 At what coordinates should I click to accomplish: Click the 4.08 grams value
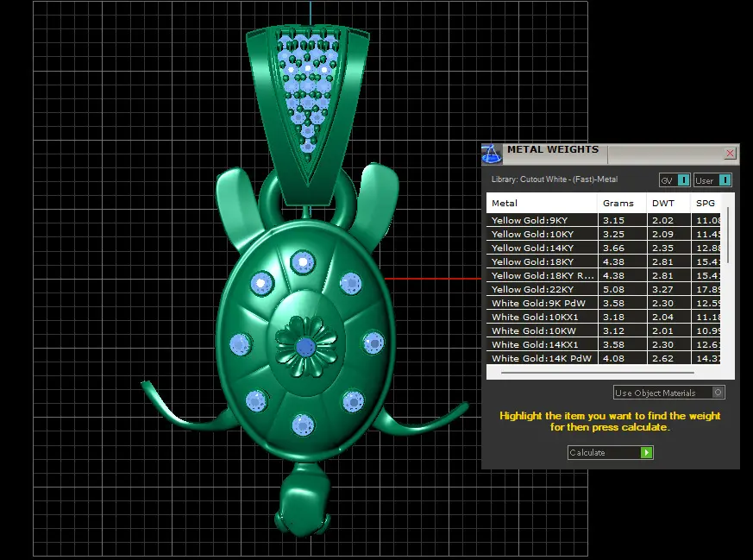point(614,358)
